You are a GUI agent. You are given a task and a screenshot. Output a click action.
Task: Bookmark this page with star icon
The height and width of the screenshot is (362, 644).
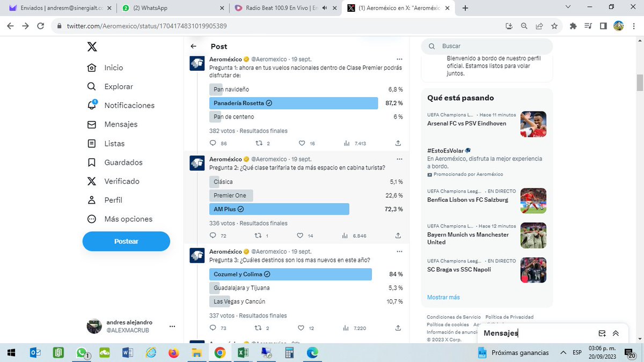[554, 26]
